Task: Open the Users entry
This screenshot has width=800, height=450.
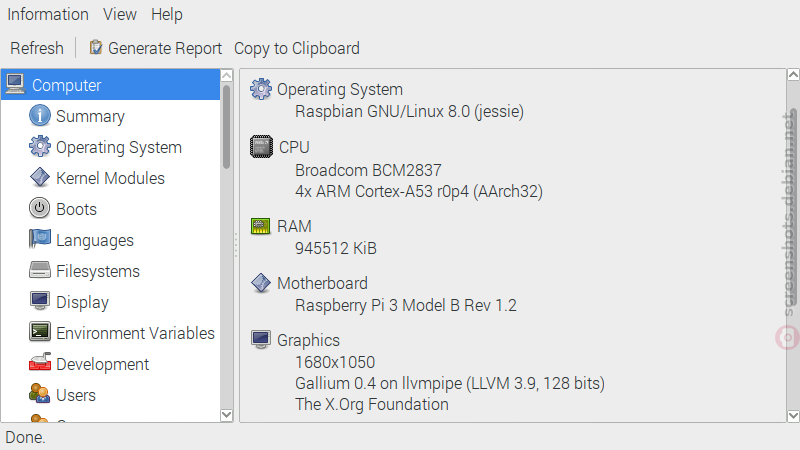Action: (x=76, y=395)
